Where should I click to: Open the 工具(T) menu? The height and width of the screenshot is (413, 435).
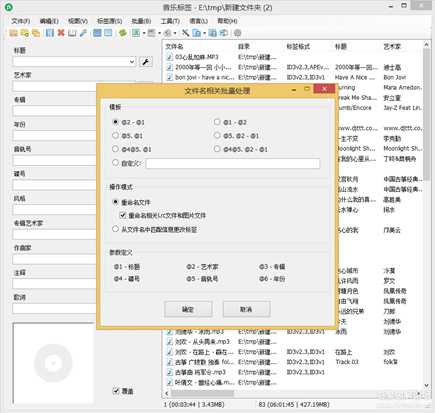[170, 21]
